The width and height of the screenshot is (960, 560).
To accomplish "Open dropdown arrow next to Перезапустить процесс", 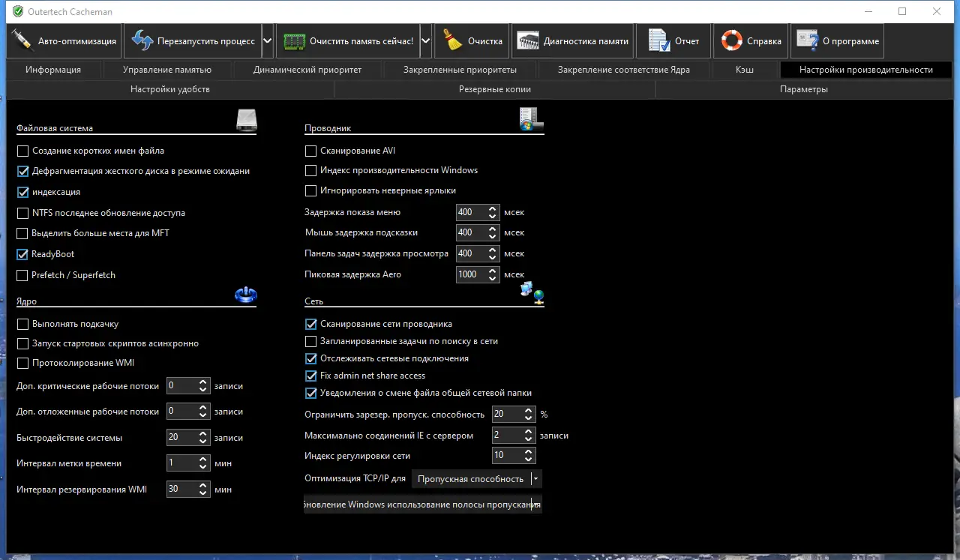I will [267, 41].
